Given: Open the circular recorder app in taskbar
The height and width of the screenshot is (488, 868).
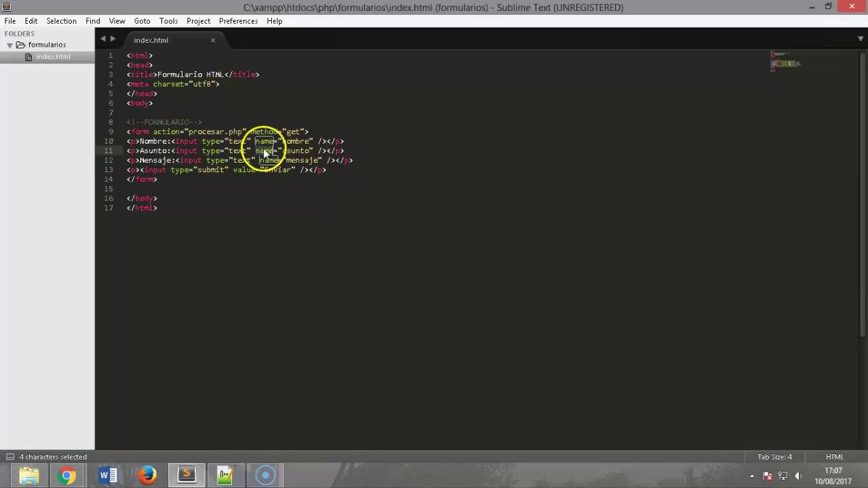Looking at the screenshot, I should coord(265,476).
